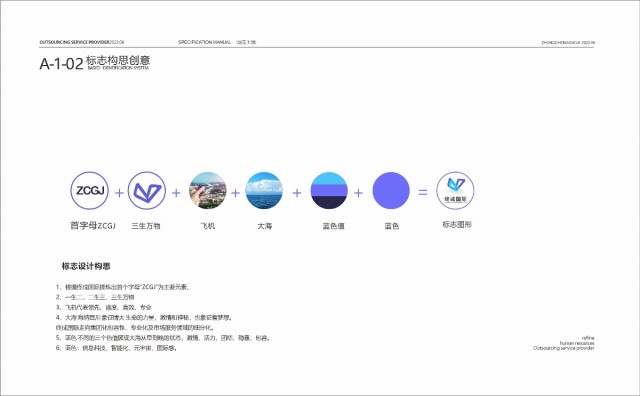Open the airplane photo circle
Viewport: 640px width, 396px height.
(208, 190)
